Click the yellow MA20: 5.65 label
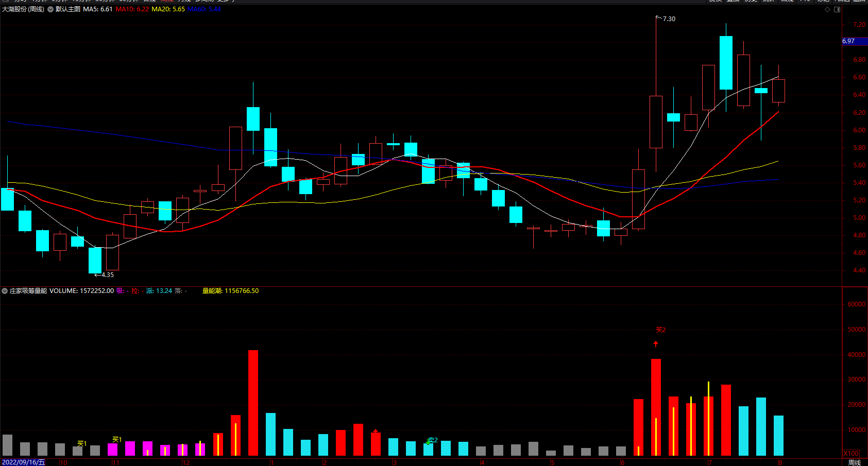868x466 pixels. (168, 9)
